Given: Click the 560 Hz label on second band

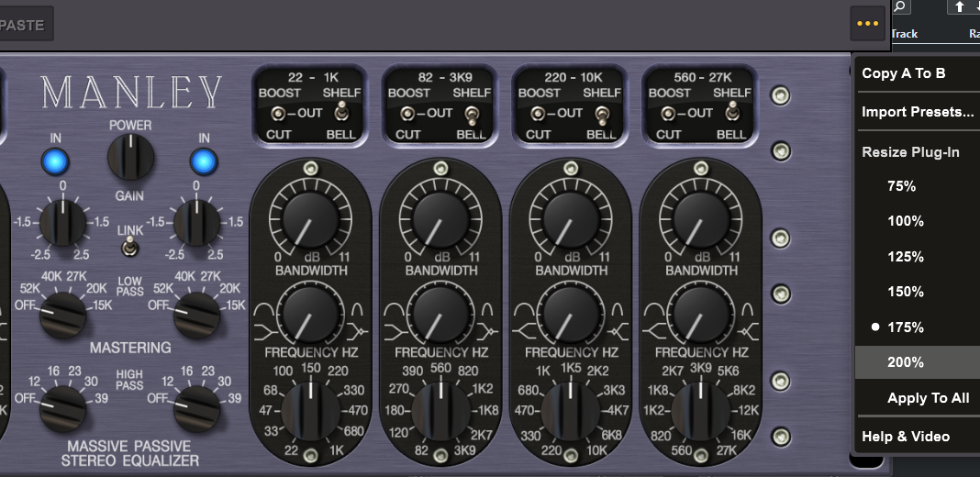Looking at the screenshot, I should pos(440,367).
